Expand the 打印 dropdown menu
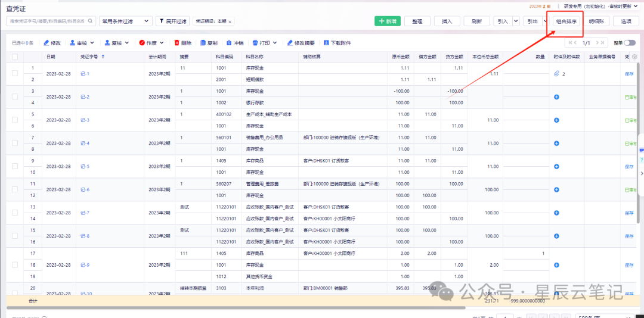This screenshot has height=318, width=644. click(x=274, y=43)
